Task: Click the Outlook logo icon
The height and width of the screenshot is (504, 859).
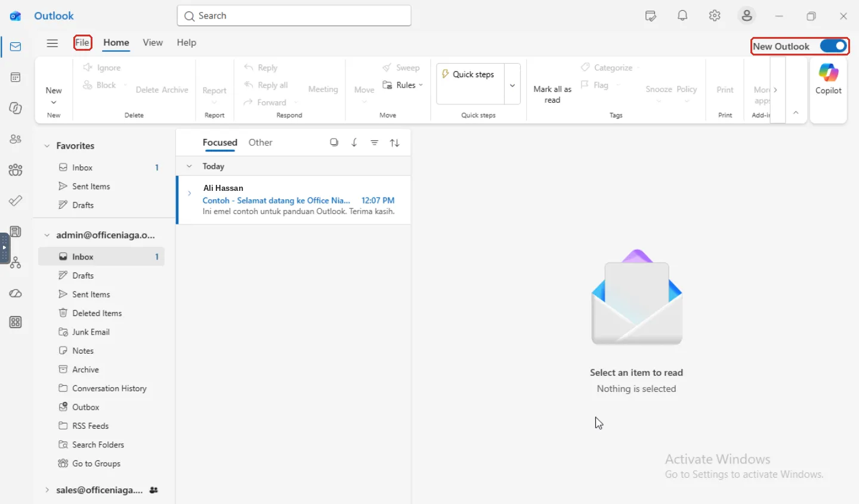Action: tap(16, 16)
